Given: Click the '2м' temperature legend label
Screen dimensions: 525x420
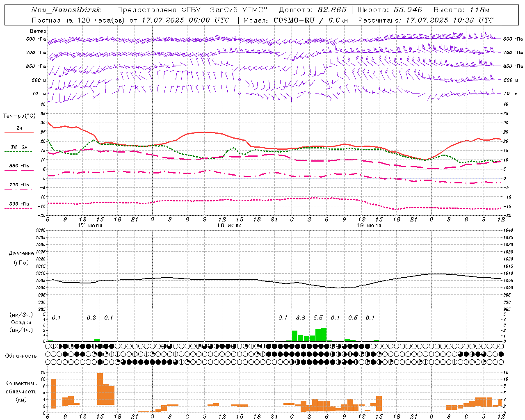Looking at the screenshot, I should tap(19, 128).
